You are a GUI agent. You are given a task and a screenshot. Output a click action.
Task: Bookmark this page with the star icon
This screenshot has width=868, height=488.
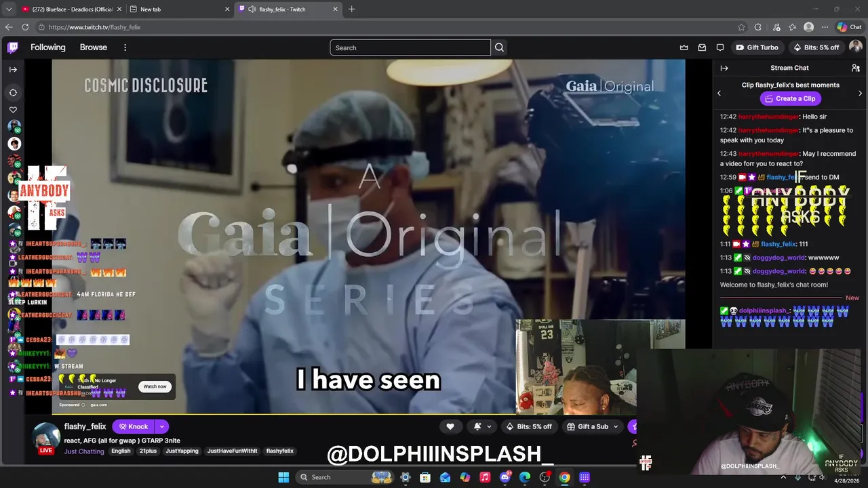(x=741, y=27)
